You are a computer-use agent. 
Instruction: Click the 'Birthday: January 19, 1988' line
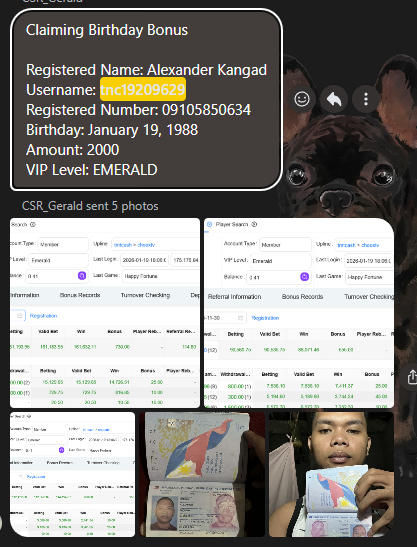coord(112,130)
